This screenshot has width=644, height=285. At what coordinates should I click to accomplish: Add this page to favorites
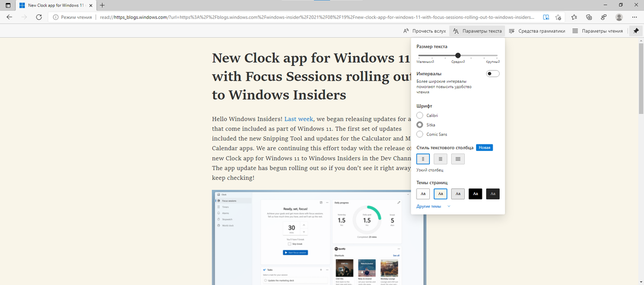(x=559, y=17)
